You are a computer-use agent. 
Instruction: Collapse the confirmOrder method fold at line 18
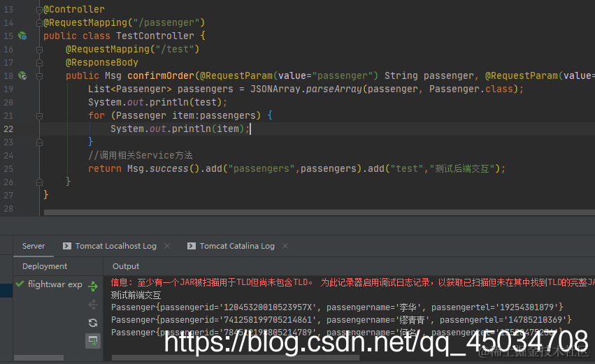tap(39, 76)
